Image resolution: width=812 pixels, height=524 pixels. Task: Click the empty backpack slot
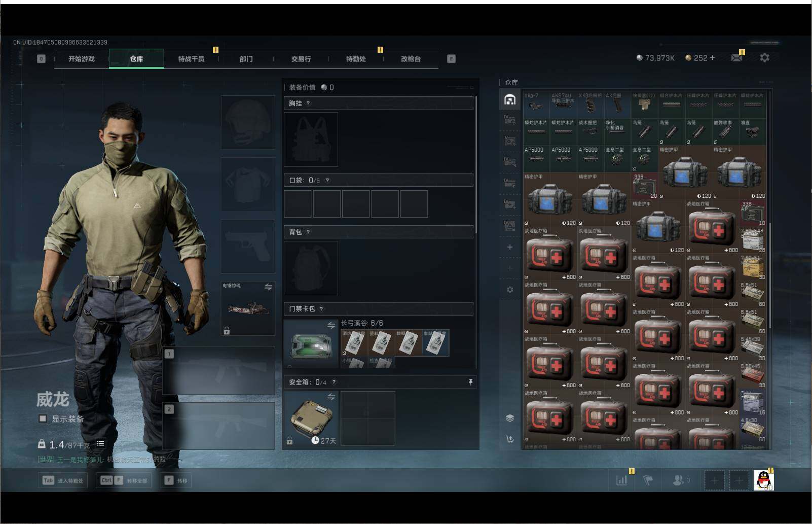tap(311, 268)
